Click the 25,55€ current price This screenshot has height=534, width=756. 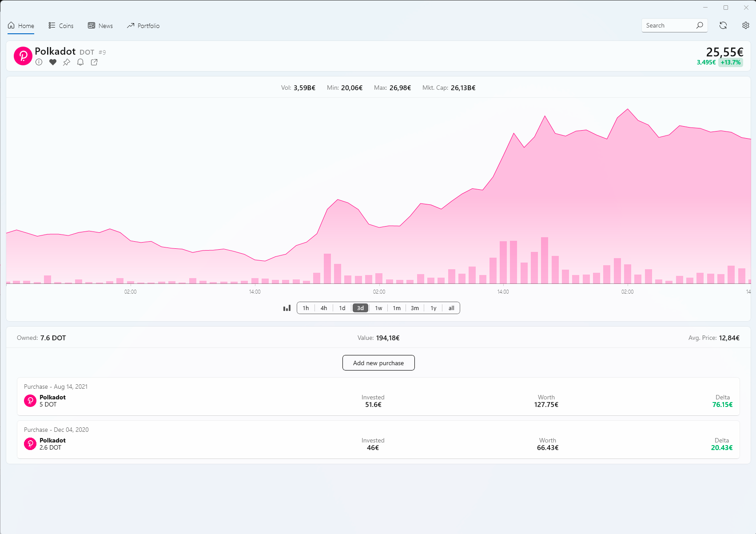[x=724, y=52]
